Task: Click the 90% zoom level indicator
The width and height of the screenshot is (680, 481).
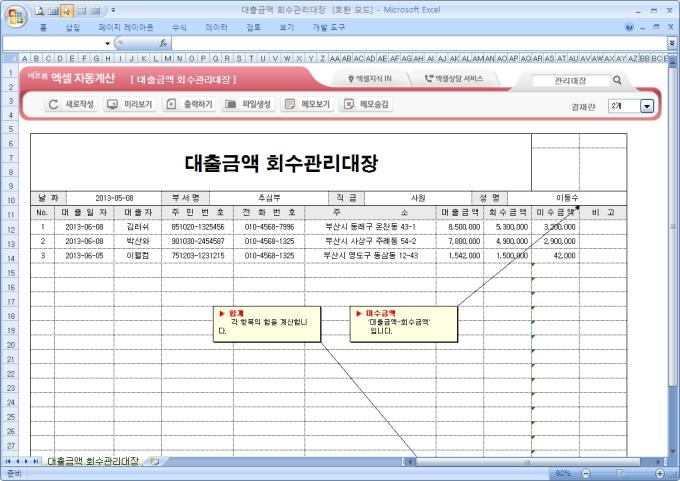Action: (563, 473)
